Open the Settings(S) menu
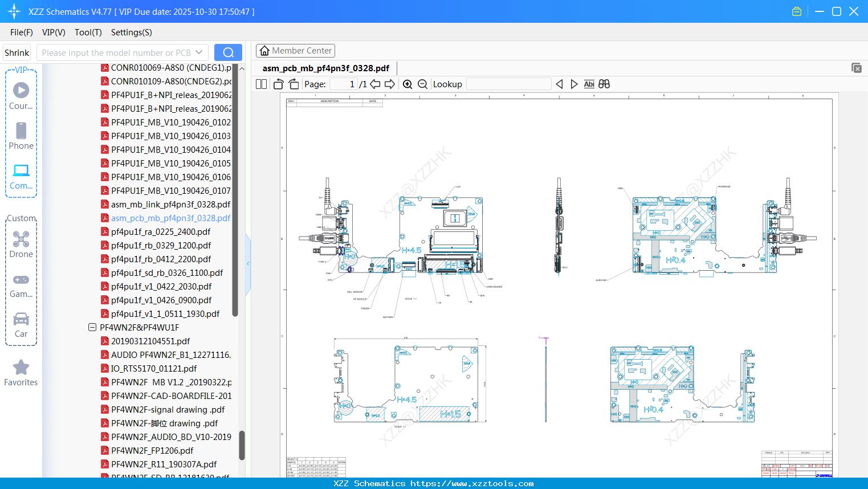The height and width of the screenshot is (489, 868). click(x=131, y=32)
